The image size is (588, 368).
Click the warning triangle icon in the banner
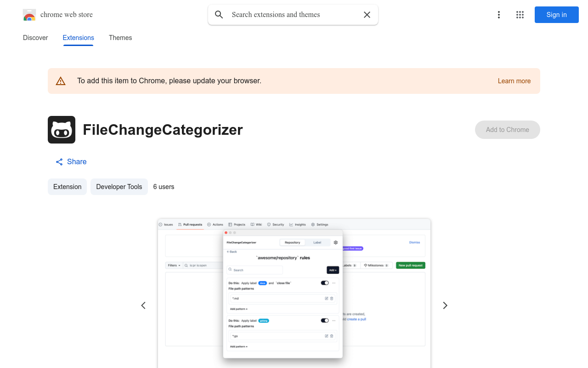click(x=61, y=81)
